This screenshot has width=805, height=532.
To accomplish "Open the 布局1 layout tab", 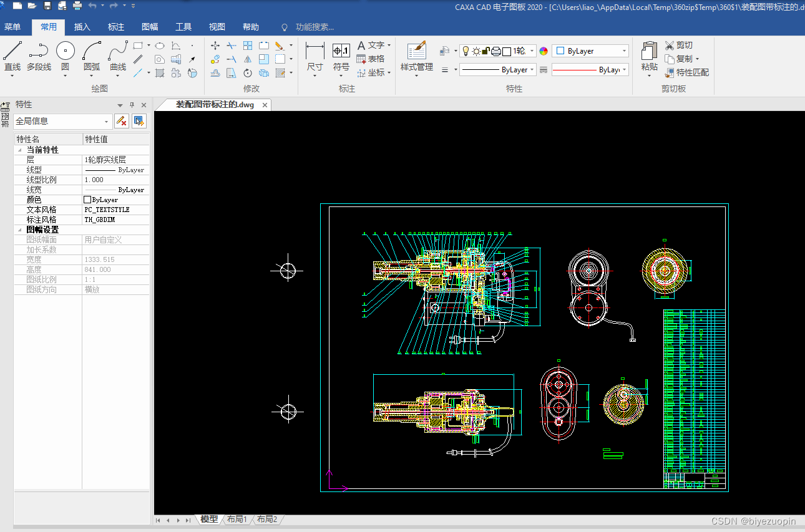I will coord(237,519).
